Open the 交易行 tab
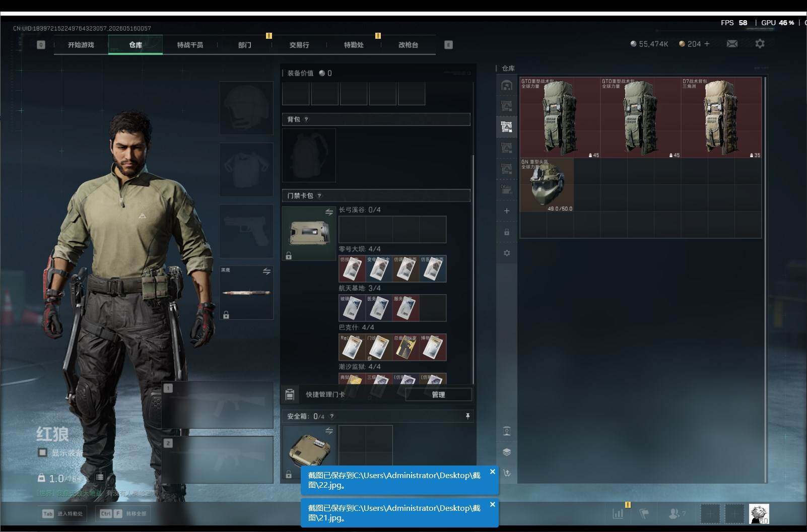This screenshot has width=807, height=532. 299,45
